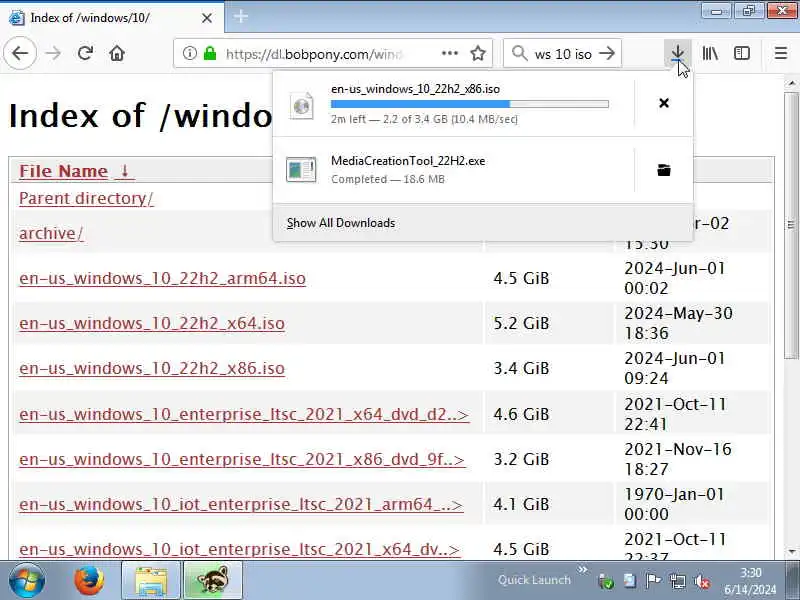This screenshot has width=800, height=600.
Task: Open a new browser tab
Action: 240,17
